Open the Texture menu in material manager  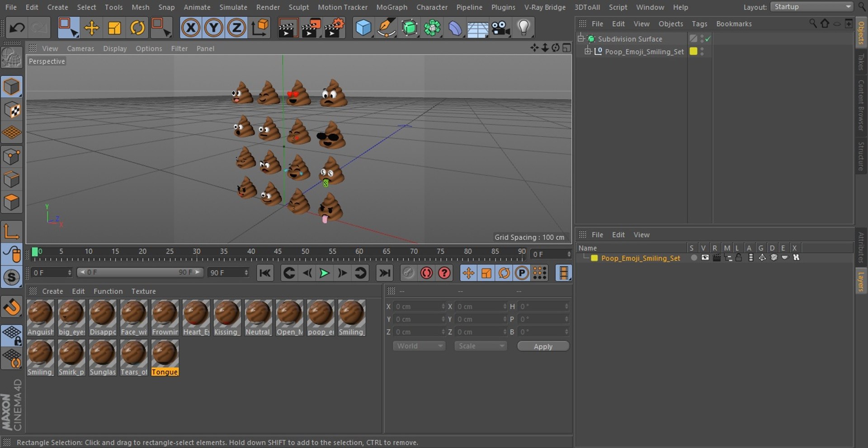click(143, 291)
